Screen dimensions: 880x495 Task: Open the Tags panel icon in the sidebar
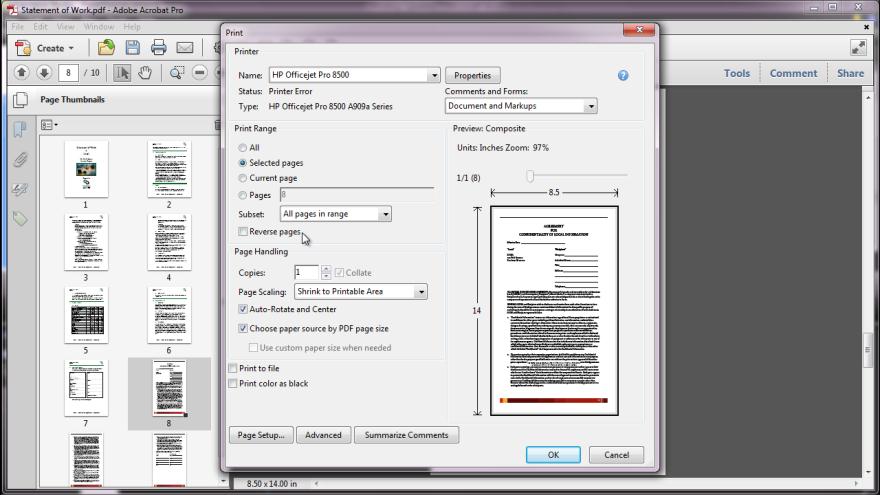(20, 218)
